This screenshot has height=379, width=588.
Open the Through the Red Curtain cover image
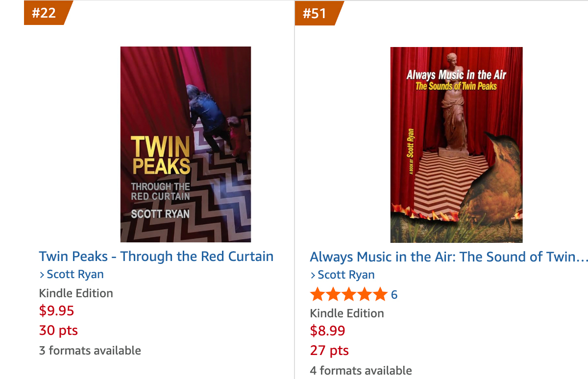tap(186, 144)
